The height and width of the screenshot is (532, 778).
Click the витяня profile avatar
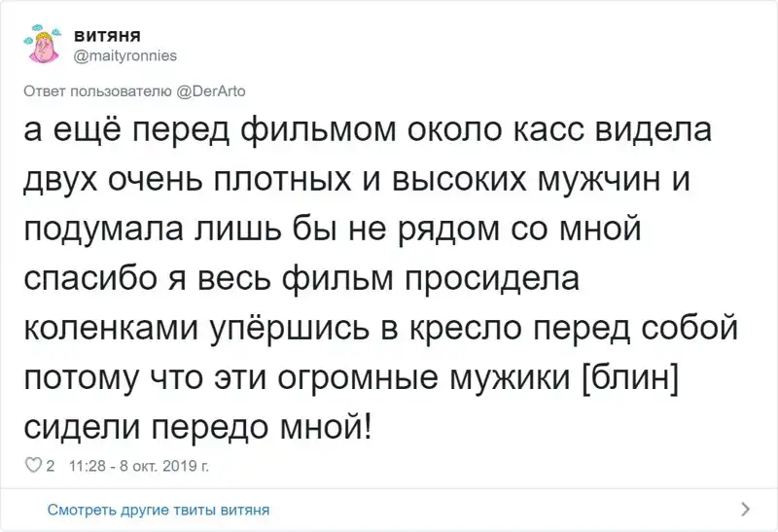[44, 45]
